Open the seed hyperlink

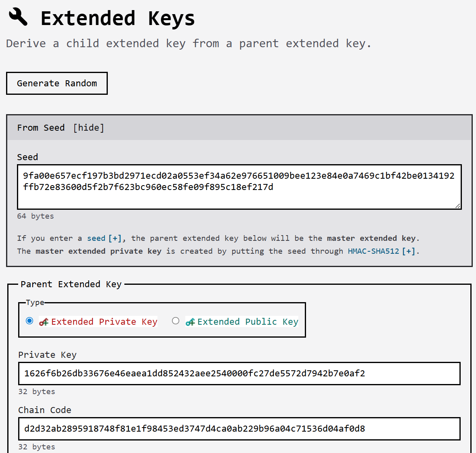pos(96,238)
